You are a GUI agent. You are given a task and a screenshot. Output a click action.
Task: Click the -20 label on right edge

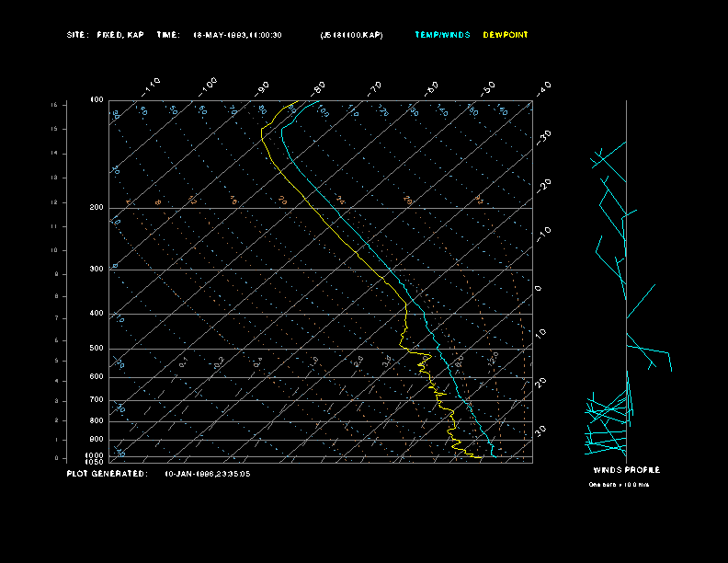pos(544,186)
